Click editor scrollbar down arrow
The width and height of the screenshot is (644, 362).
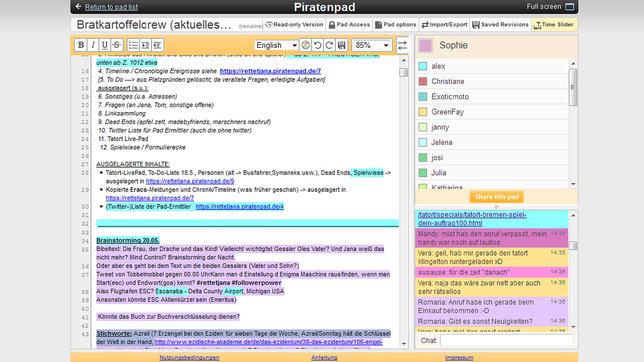404,344
